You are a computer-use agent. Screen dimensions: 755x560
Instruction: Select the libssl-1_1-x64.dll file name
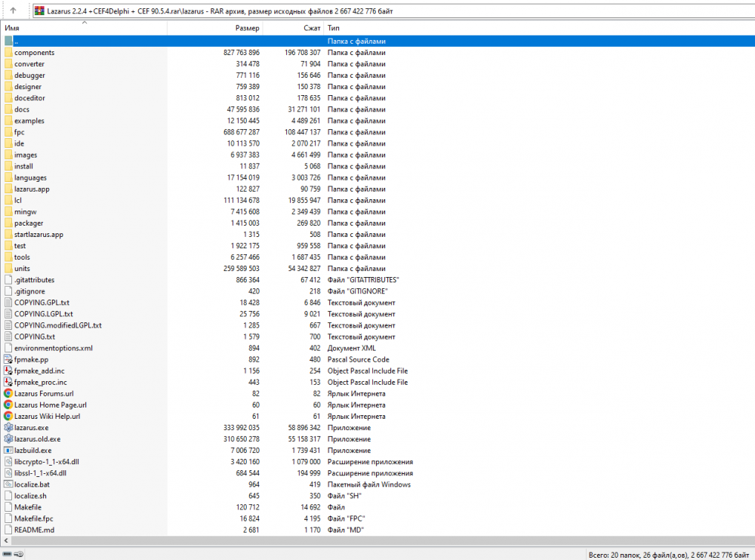[40, 473]
